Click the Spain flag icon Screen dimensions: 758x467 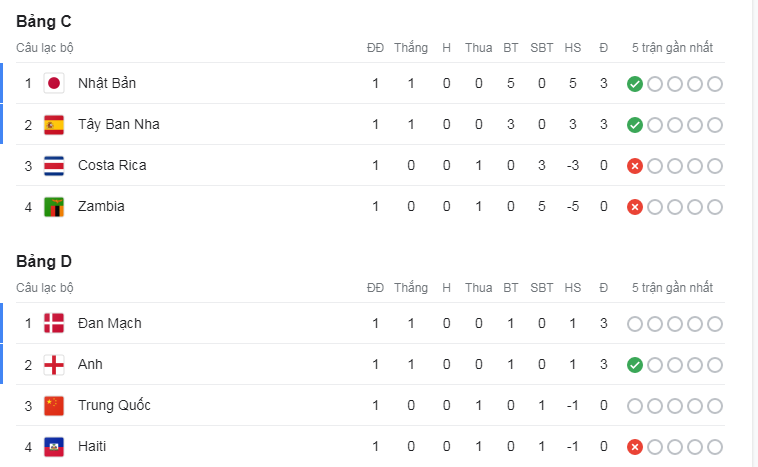pyautogui.click(x=54, y=125)
